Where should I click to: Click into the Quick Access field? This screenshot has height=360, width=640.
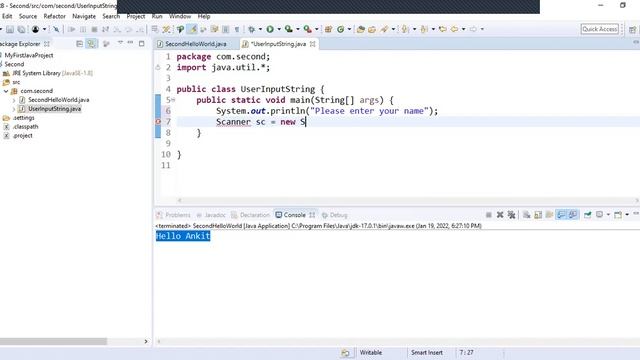pyautogui.click(x=600, y=29)
